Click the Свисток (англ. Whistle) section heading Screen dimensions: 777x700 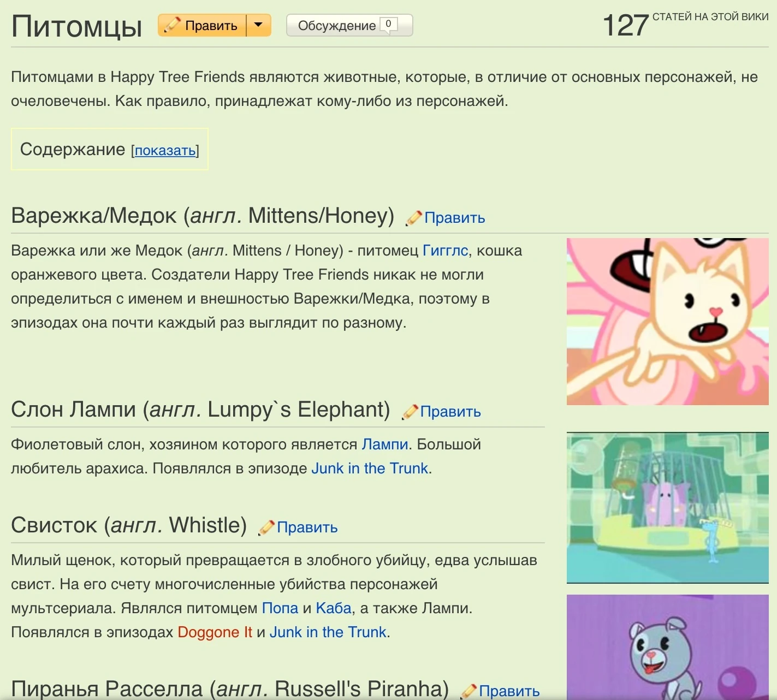point(129,526)
